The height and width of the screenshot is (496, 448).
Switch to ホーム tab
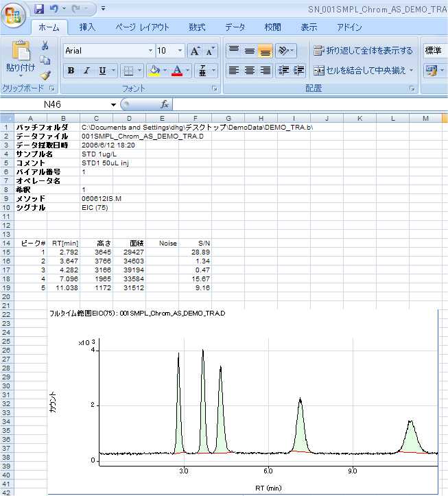pos(49,27)
